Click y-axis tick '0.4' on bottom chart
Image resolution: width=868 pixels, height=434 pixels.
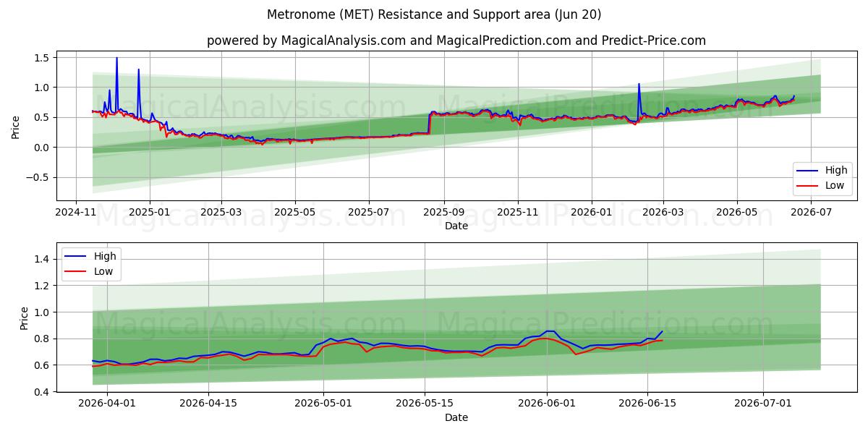(41, 392)
